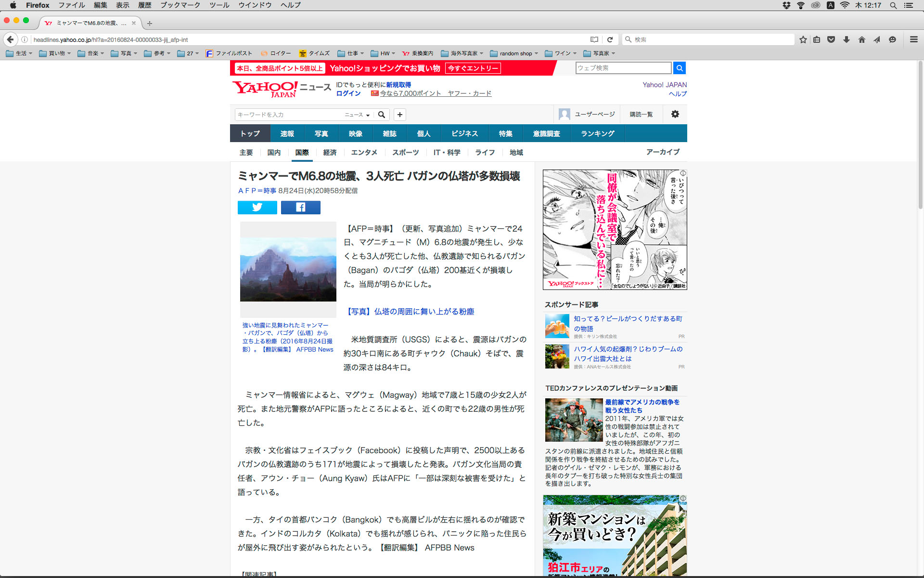924x578 pixels.
Task: Click the Facebook share button
Action: point(300,207)
